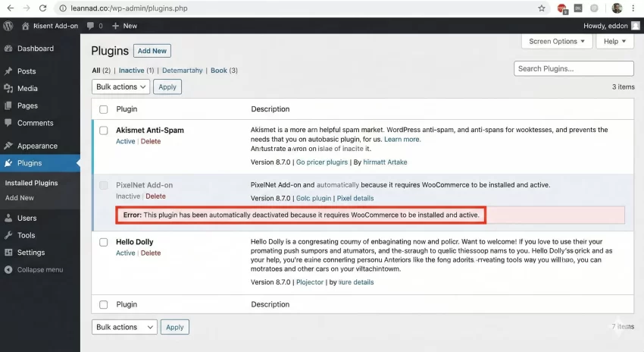The image size is (644, 352).
Task: Click the Collapse menu arrow icon
Action: point(8,270)
